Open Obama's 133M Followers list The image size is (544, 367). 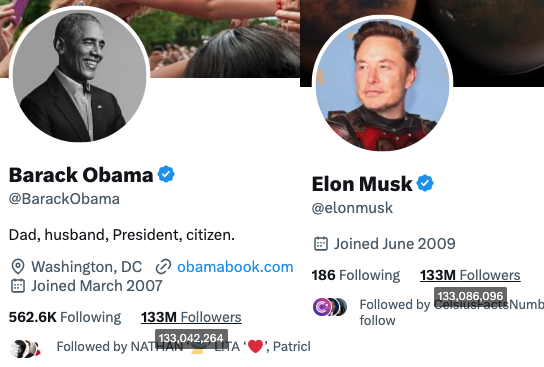191,317
